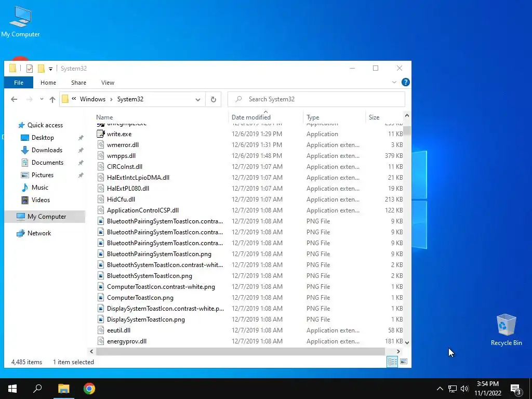Viewport: 532px width, 399px height.
Task: Open the File menu
Action: 19,83
